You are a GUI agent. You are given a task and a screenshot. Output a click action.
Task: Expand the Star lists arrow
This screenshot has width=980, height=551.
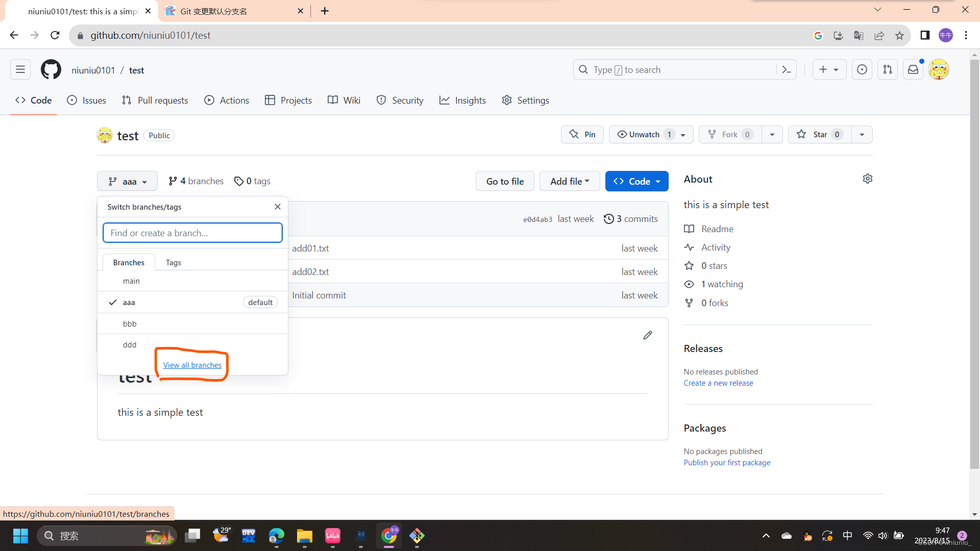pyautogui.click(x=862, y=135)
